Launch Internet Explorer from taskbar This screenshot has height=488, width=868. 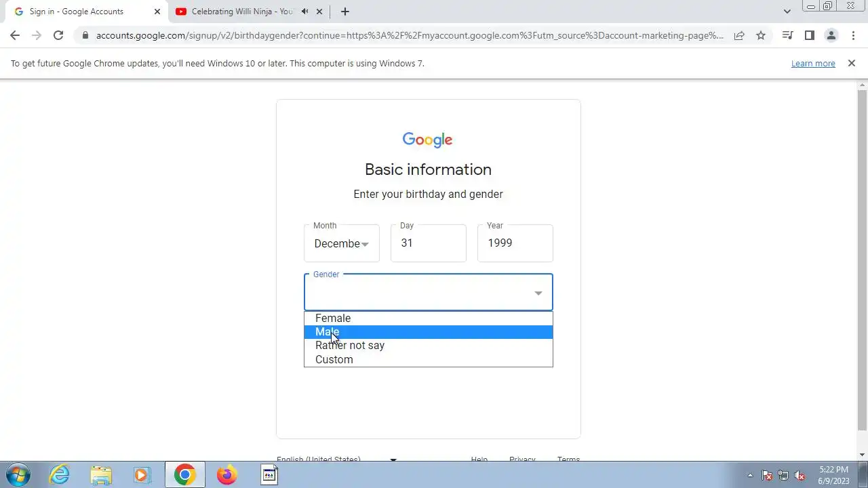60,475
